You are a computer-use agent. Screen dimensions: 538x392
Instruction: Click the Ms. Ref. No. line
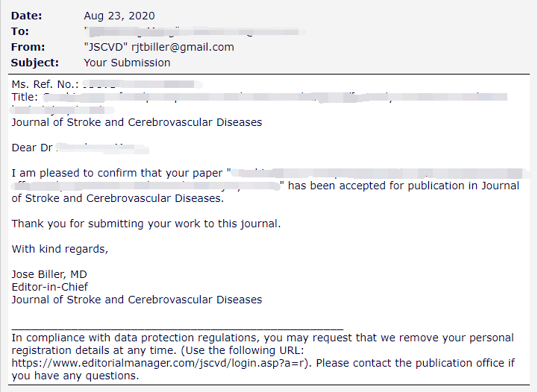point(107,84)
